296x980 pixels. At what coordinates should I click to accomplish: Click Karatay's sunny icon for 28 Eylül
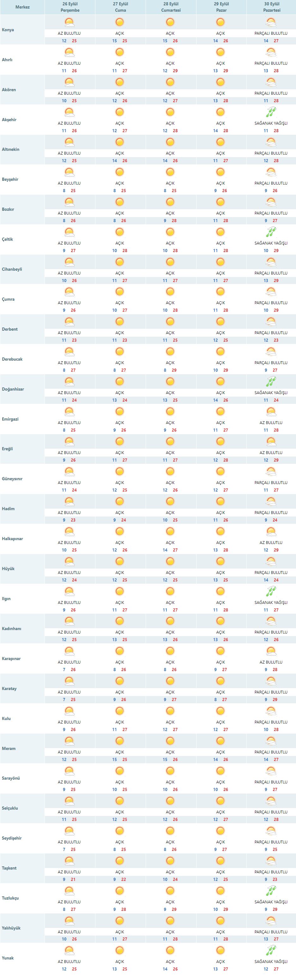pos(170,681)
